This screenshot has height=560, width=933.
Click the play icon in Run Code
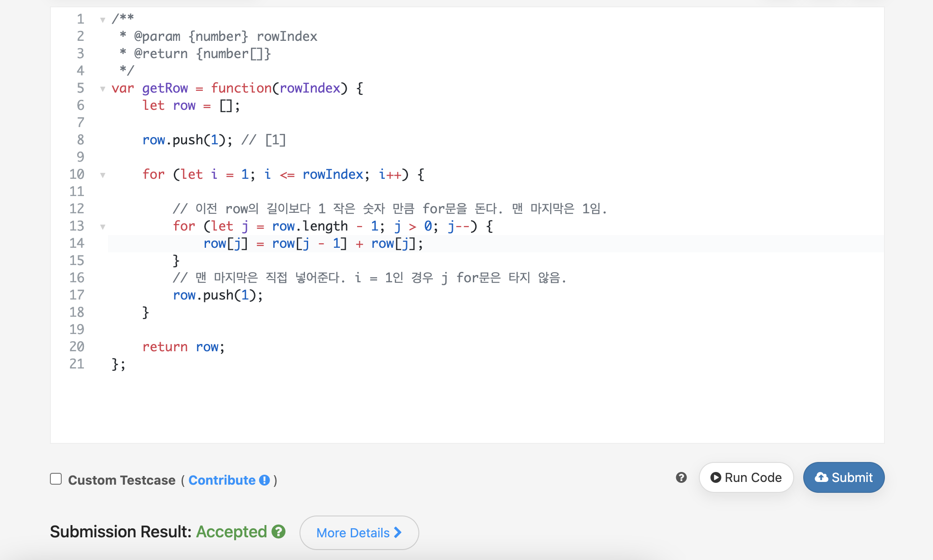[716, 477]
